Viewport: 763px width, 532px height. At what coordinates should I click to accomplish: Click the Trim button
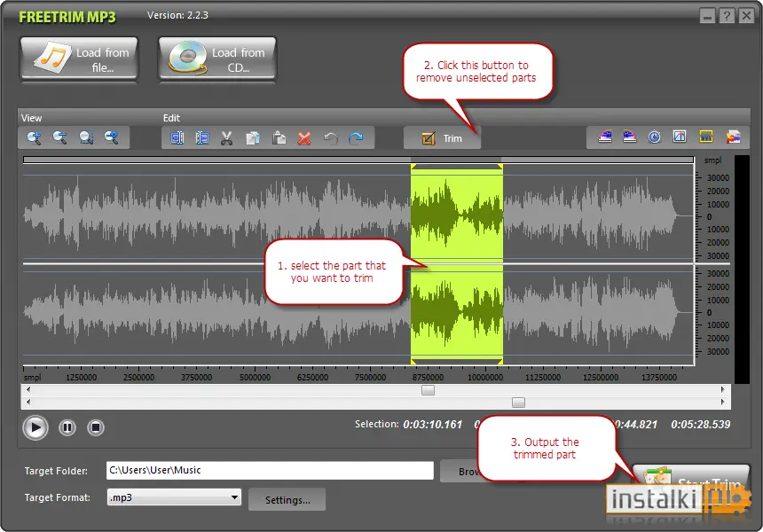click(x=442, y=138)
